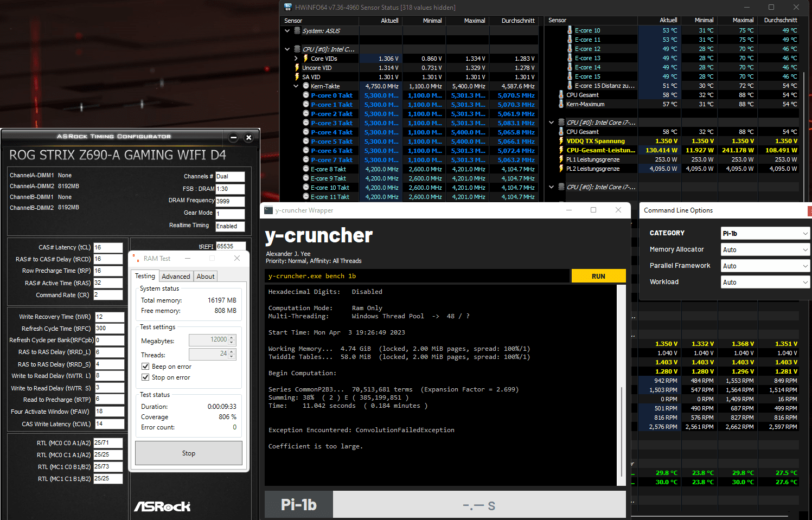Click the Core VIDs lightning bolt icon
Image resolution: width=812 pixels, height=520 pixels.
coord(305,59)
